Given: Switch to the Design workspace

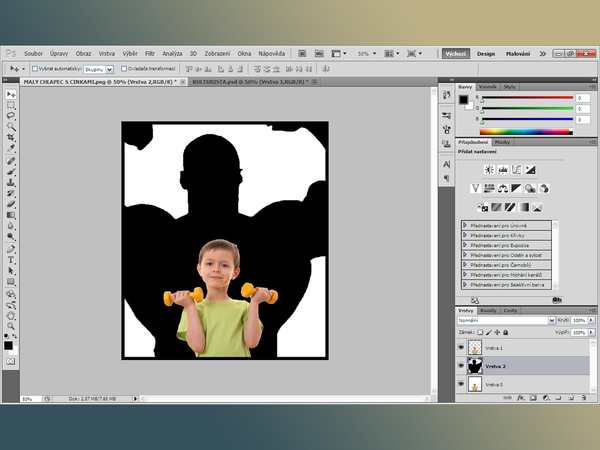Looking at the screenshot, I should pyautogui.click(x=486, y=53).
